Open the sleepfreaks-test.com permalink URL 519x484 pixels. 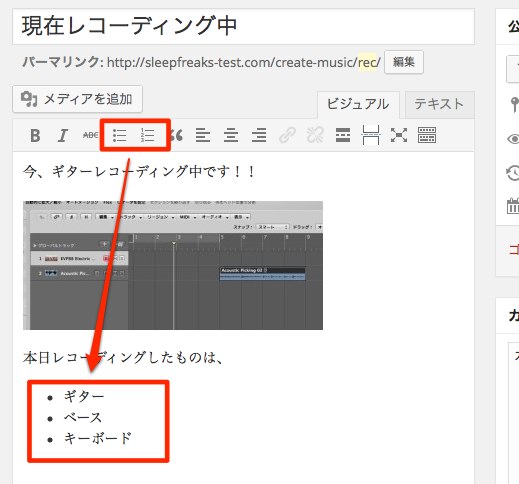(244, 62)
